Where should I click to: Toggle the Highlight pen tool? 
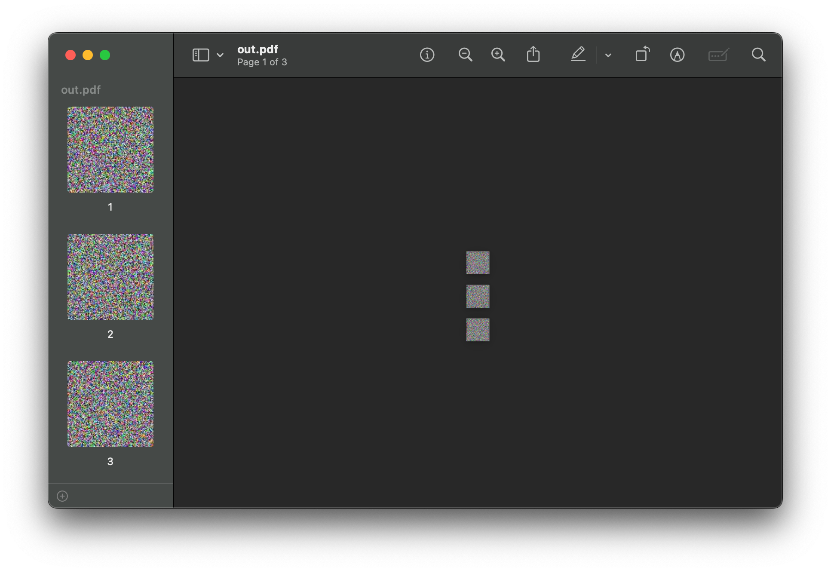pyautogui.click(x=578, y=55)
